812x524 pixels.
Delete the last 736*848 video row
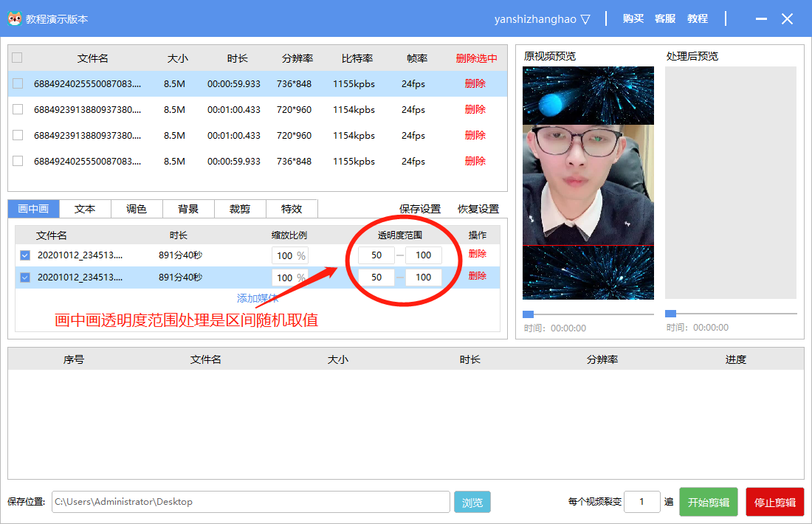tap(475, 161)
